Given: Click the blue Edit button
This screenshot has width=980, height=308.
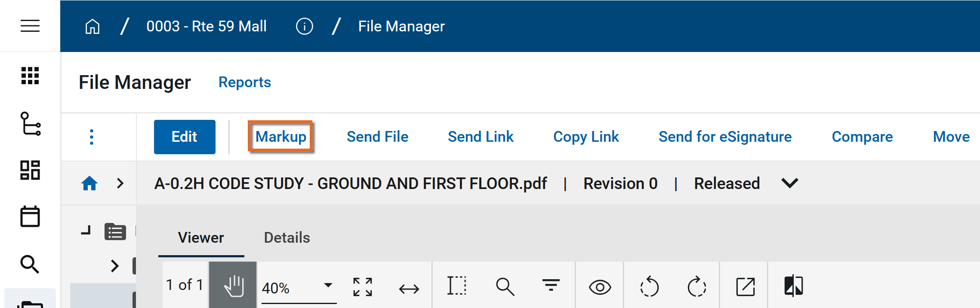Looking at the screenshot, I should coord(185,137).
